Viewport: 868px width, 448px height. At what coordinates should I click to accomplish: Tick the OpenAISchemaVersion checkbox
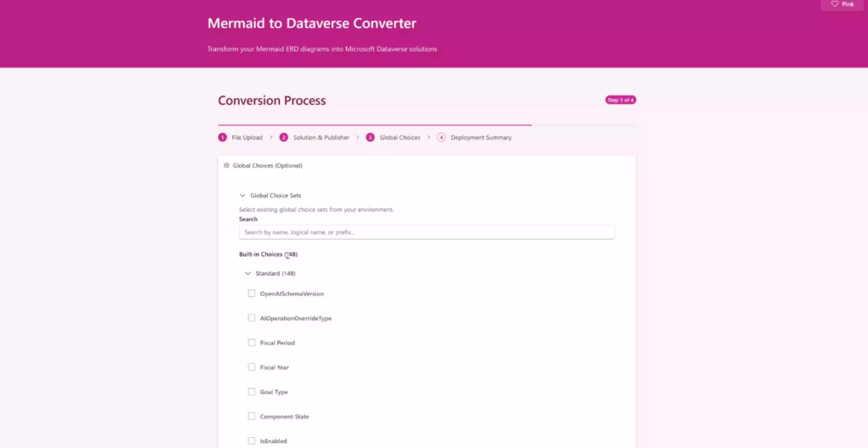pyautogui.click(x=251, y=294)
